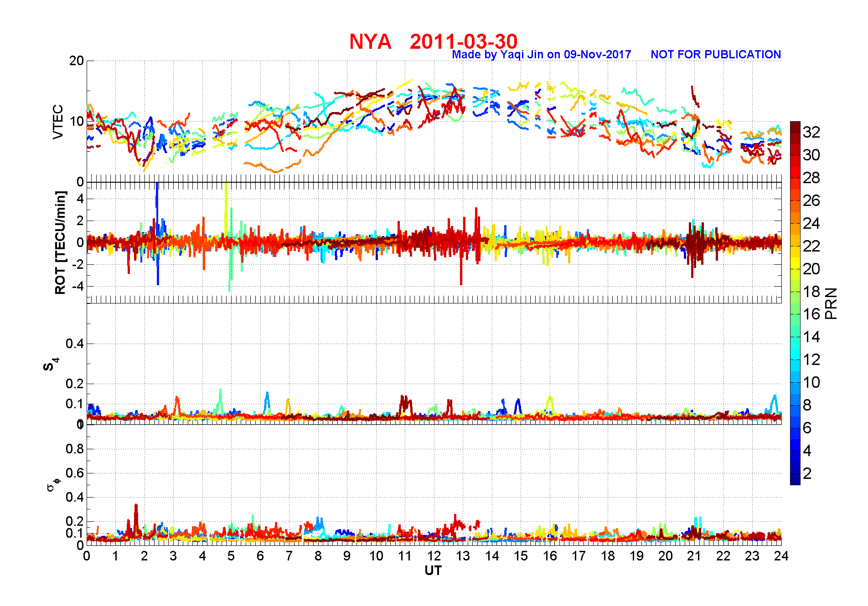Click the 'NOT FOR PUBLICATION' label
Screen dimensions: 868x606
[x=716, y=55]
